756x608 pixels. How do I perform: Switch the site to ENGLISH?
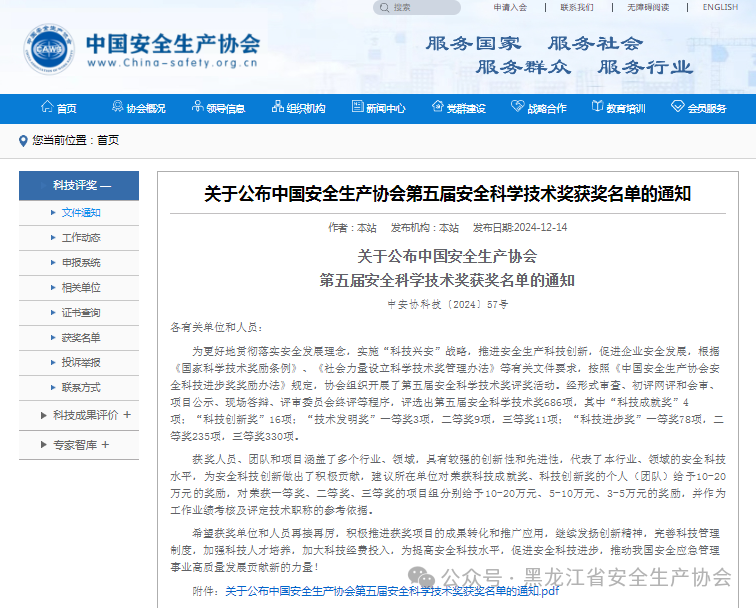coord(720,7)
